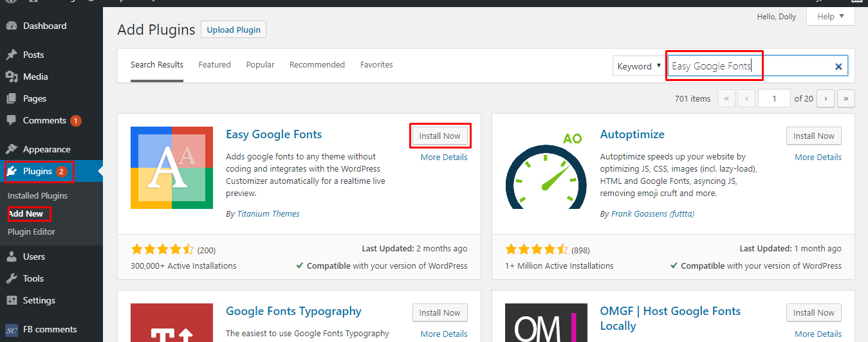Click the Plugins update count badge 2

[x=62, y=172]
